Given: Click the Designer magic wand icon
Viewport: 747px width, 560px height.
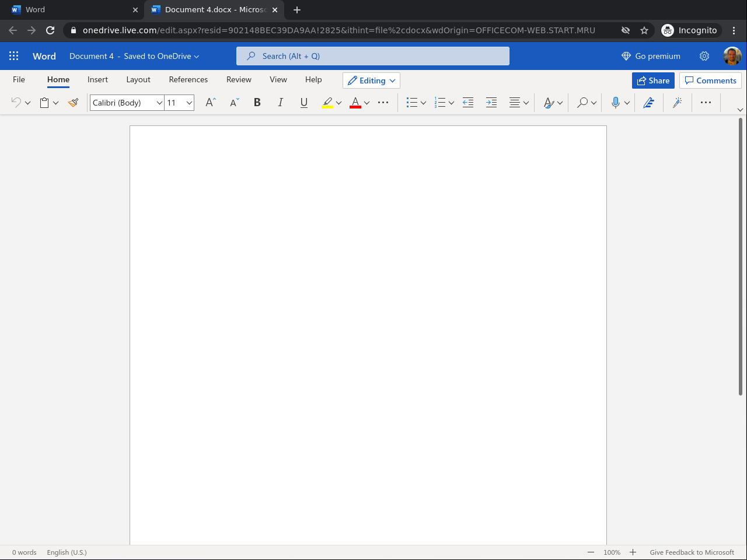Looking at the screenshot, I should tap(678, 103).
